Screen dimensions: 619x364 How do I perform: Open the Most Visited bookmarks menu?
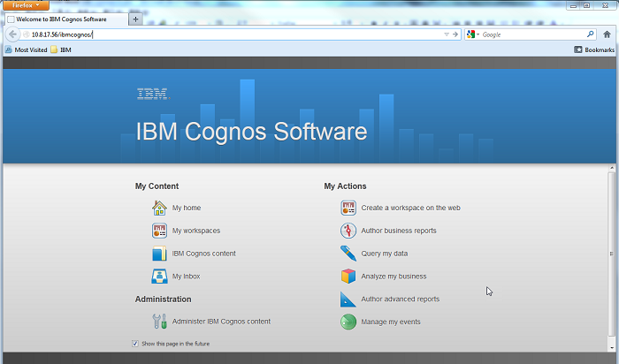click(x=26, y=49)
